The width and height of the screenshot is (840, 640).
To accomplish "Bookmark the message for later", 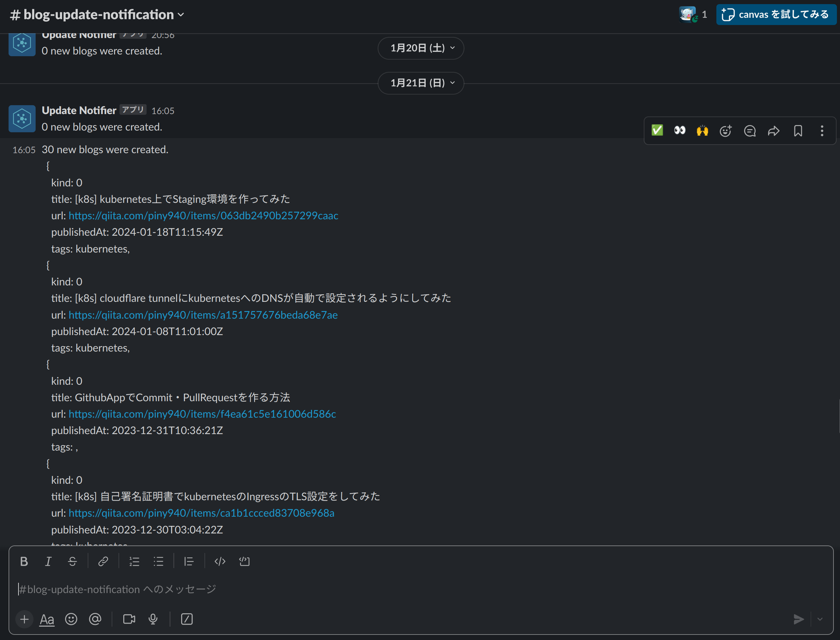I will (798, 131).
